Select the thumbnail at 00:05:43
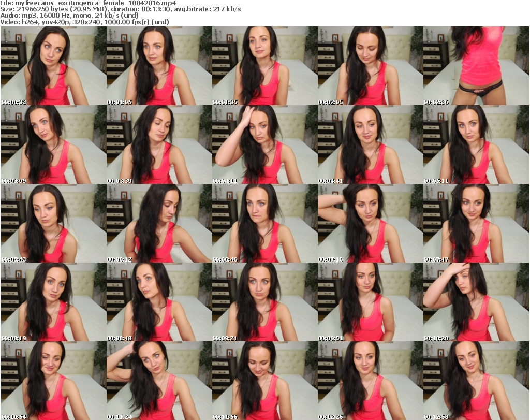 [53, 223]
